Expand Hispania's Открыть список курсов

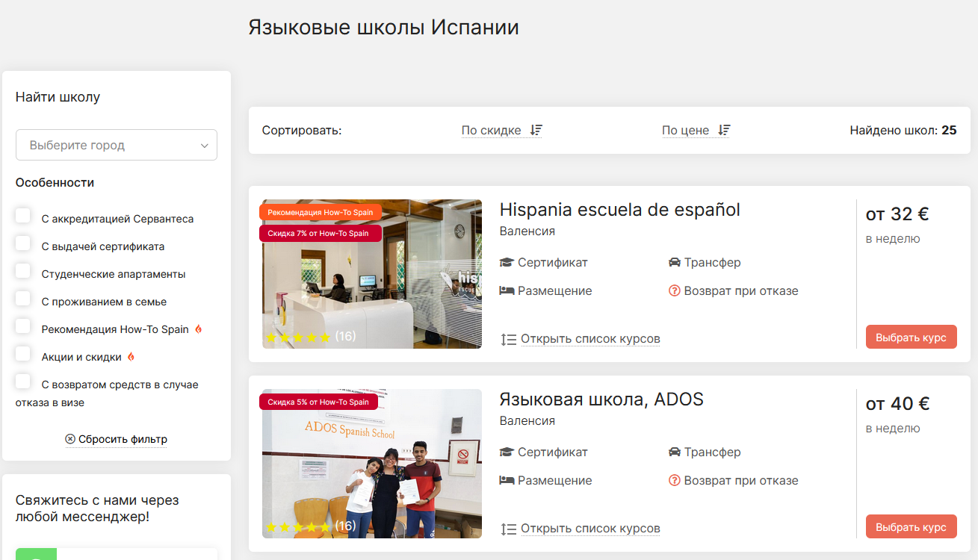(589, 339)
